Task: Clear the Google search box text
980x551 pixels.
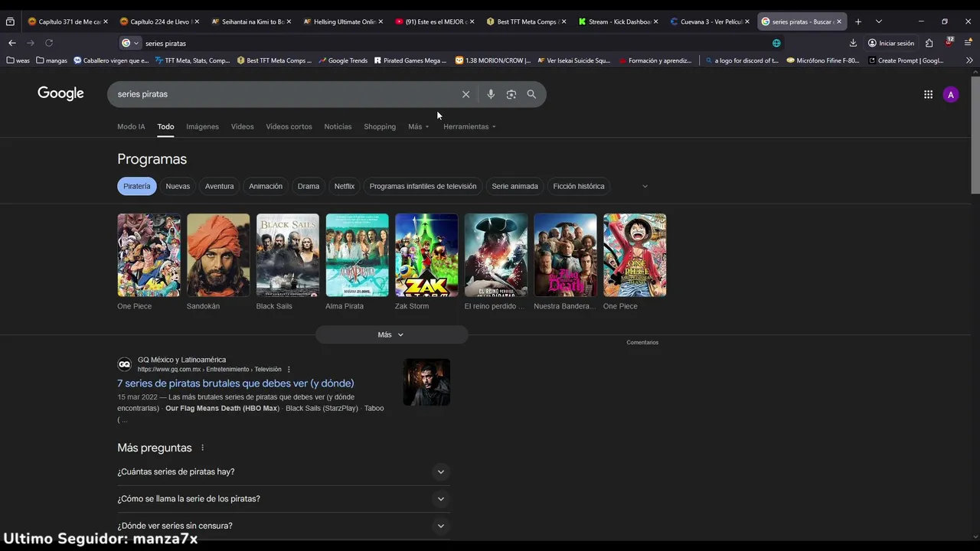Action: coord(465,94)
